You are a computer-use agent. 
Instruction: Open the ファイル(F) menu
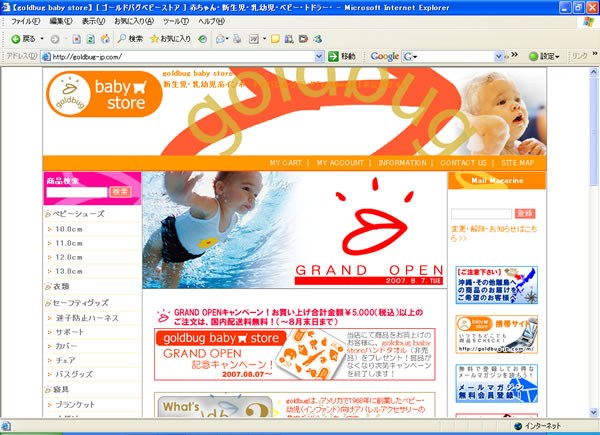coord(25,21)
